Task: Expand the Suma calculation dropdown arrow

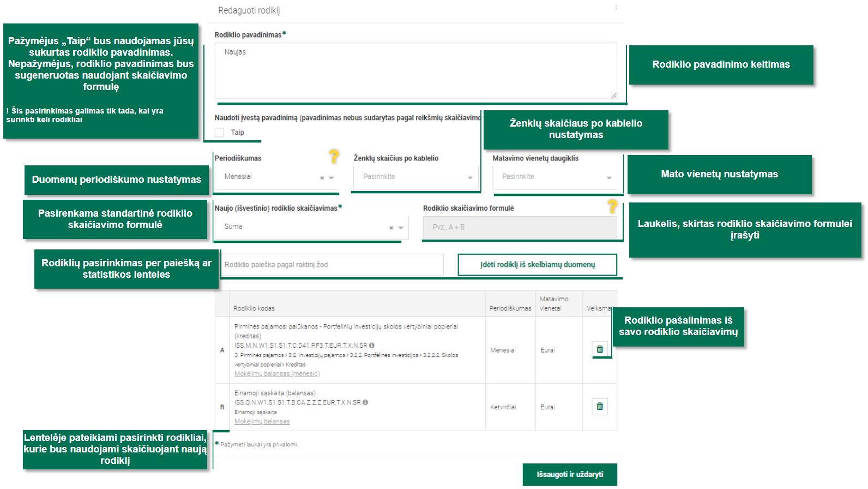Action: coord(401,228)
